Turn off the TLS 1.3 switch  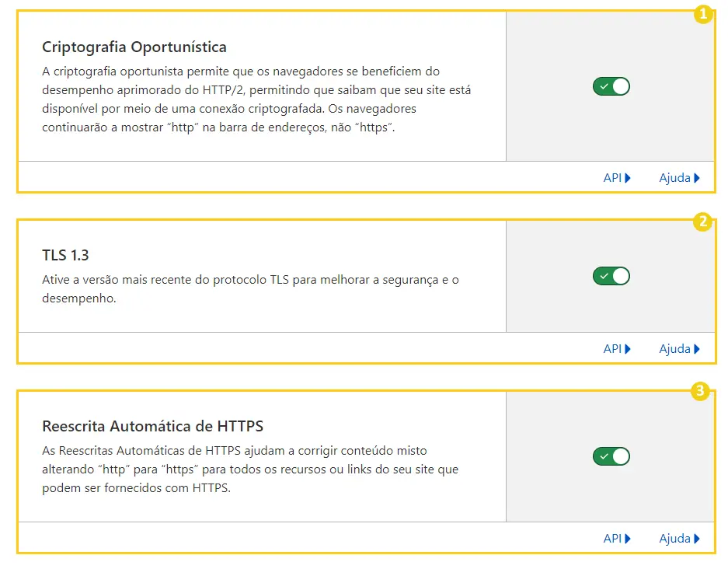click(611, 276)
